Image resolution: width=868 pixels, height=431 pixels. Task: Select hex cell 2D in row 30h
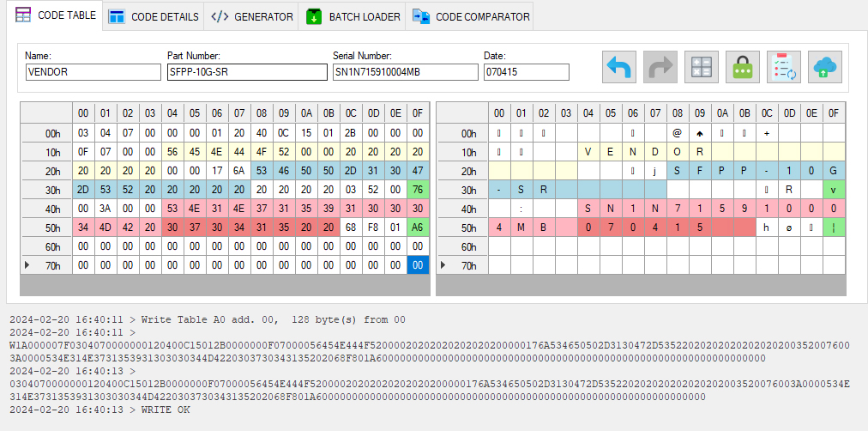coord(83,190)
